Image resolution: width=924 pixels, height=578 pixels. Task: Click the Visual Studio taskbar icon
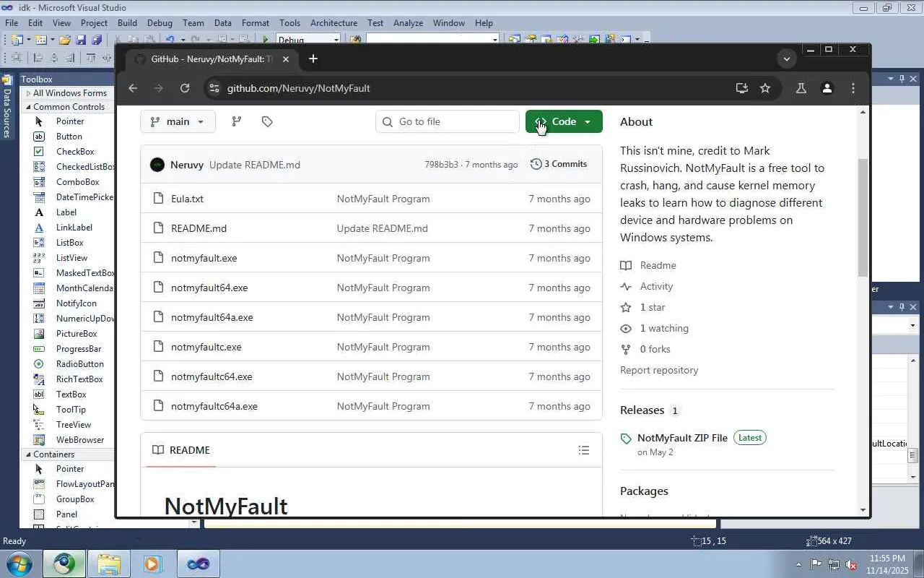(199, 564)
